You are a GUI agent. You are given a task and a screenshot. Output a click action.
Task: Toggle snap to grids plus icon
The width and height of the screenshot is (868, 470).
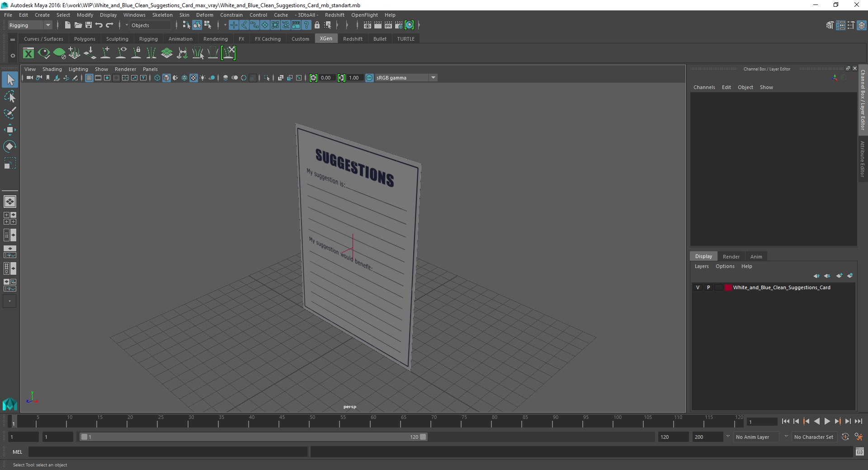click(x=234, y=25)
